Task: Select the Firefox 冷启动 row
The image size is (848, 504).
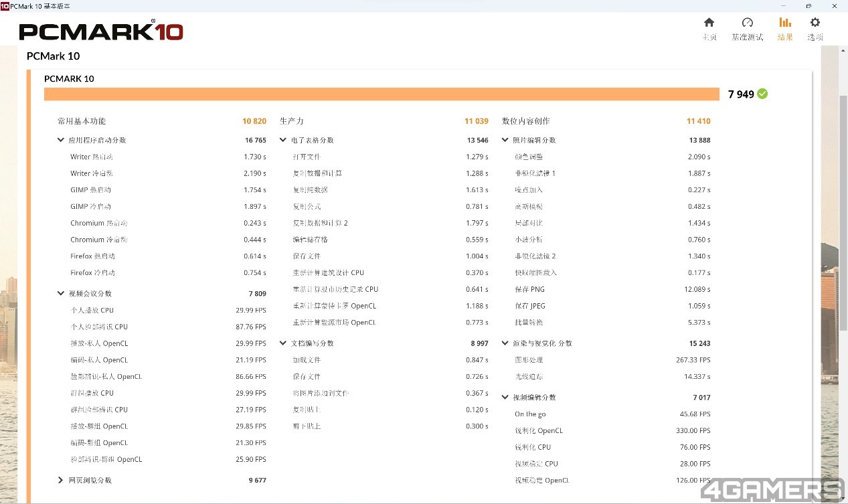Action: (168, 273)
